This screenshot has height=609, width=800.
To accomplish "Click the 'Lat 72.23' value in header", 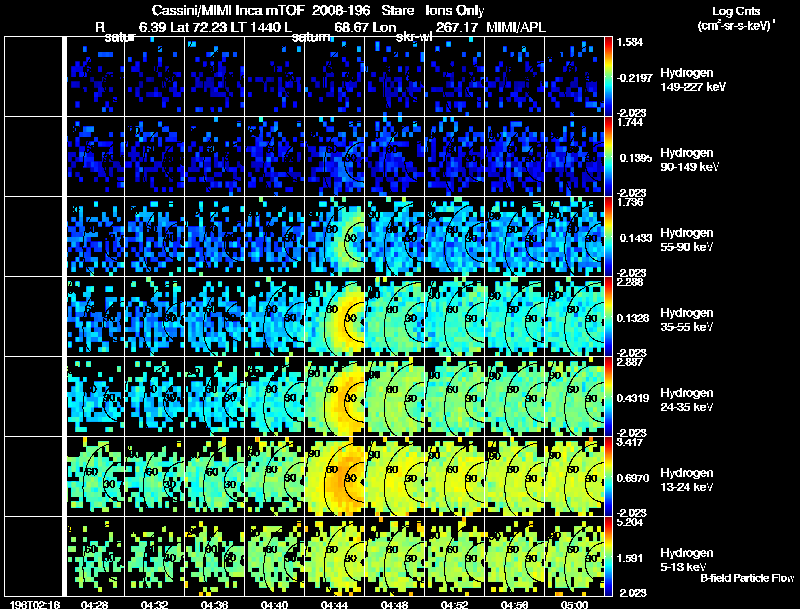I will [198, 27].
